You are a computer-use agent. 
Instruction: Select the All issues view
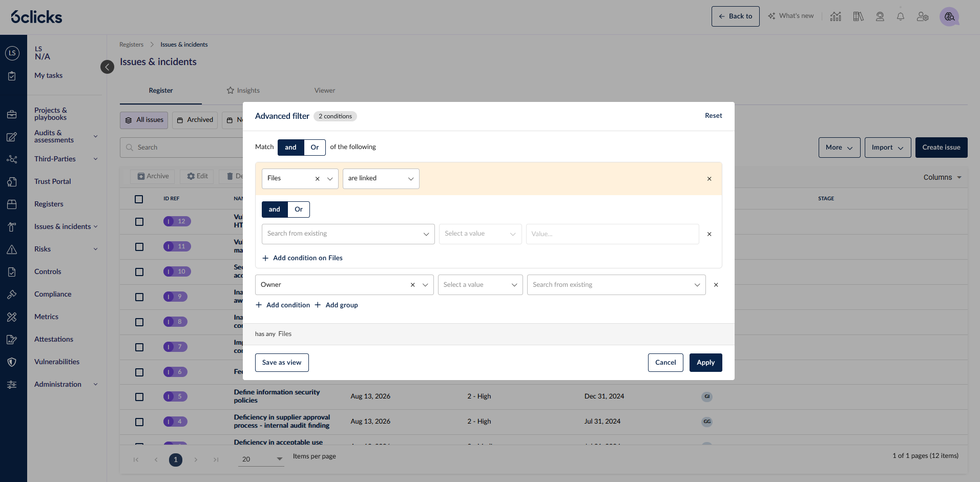coord(145,120)
